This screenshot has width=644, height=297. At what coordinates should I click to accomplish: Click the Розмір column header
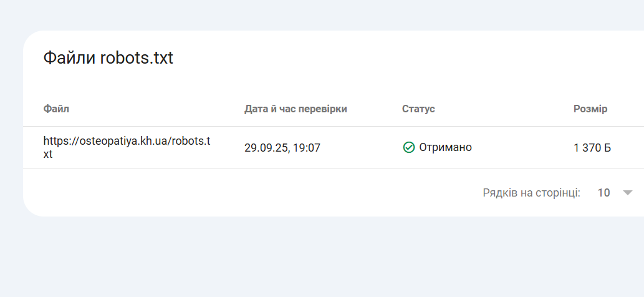(590, 109)
